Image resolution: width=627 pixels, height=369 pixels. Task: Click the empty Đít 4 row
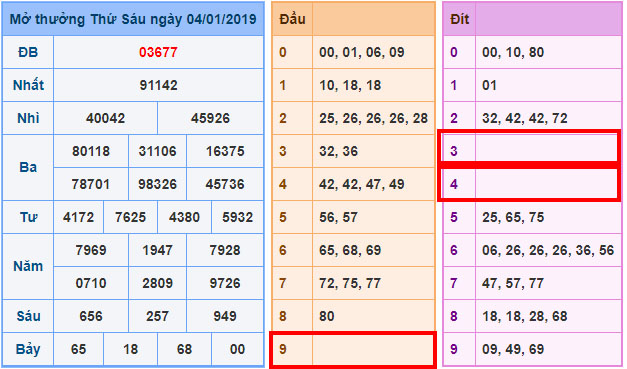pos(530,184)
